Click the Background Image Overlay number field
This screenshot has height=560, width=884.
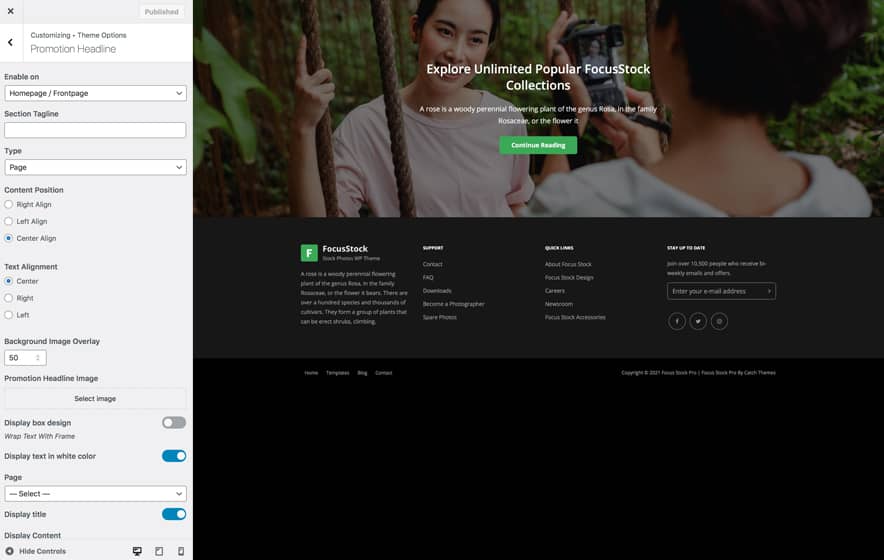(x=25, y=358)
